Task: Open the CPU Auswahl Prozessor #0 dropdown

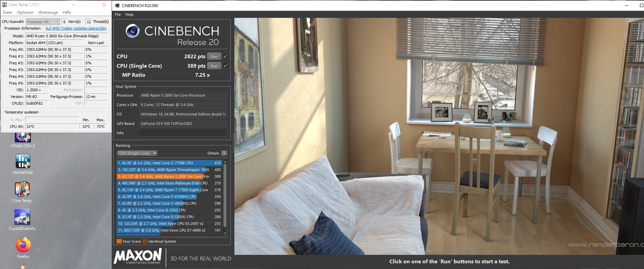Action: coord(43,22)
